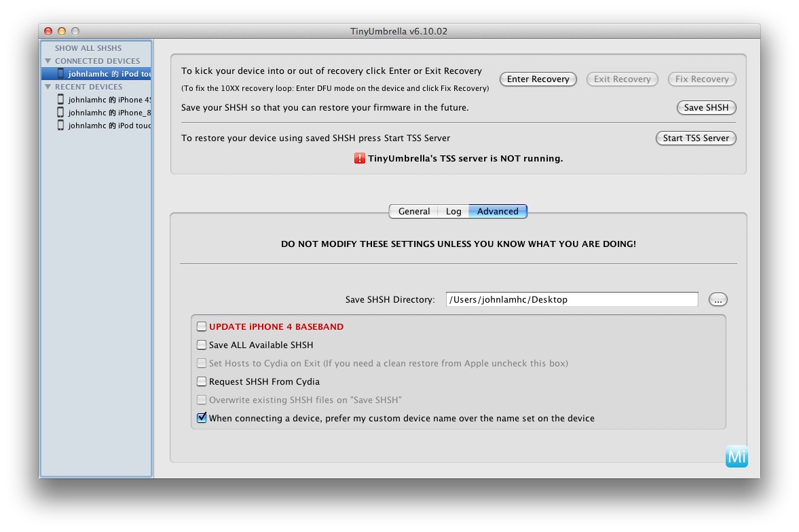This screenshot has width=799, height=532.
Task: Click the Enter Recovery button
Action: (x=538, y=79)
